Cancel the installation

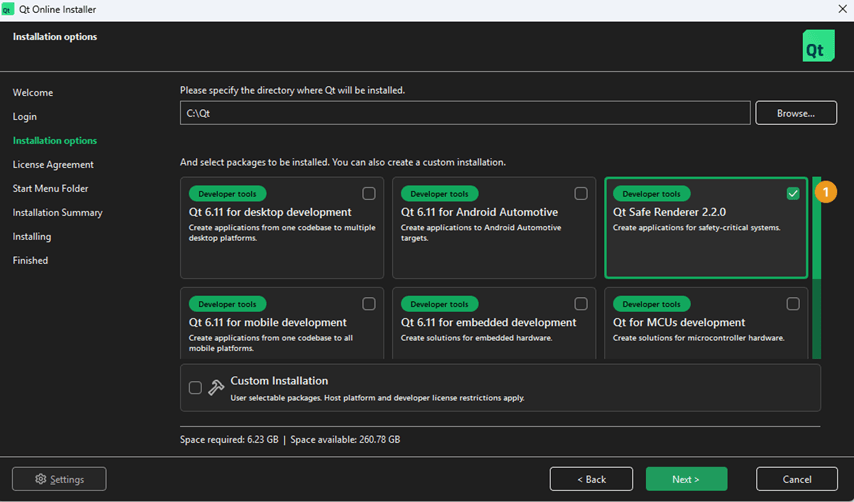coord(797,479)
